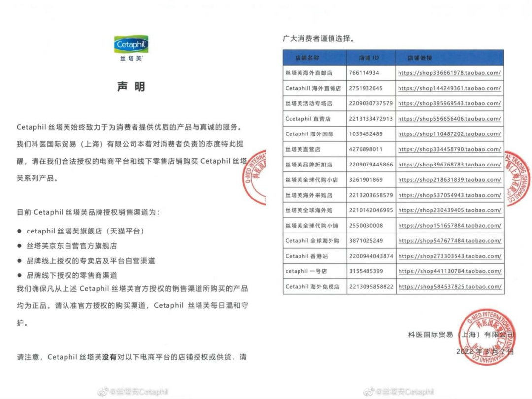The height and width of the screenshot is (399, 532).
Task: Open the shop144249361.taobao.com link
Action: point(449,88)
